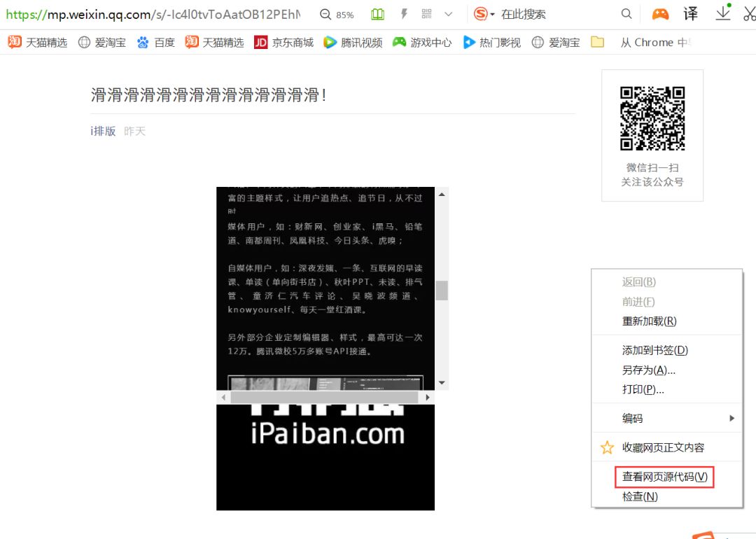Screen dimensions: 756x539
Task: Click the search magnifier icon
Action: 626,14
